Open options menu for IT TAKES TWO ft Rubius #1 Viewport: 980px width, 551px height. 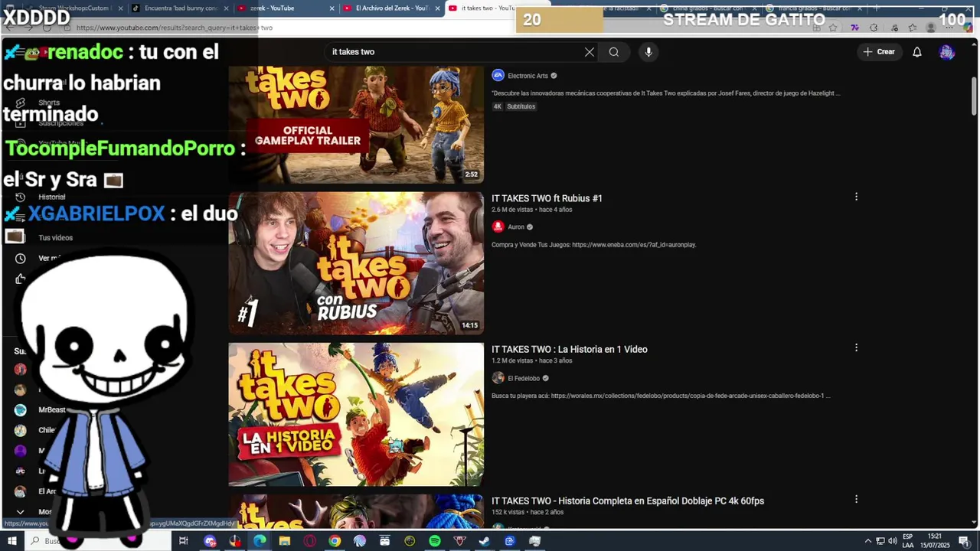coord(856,197)
